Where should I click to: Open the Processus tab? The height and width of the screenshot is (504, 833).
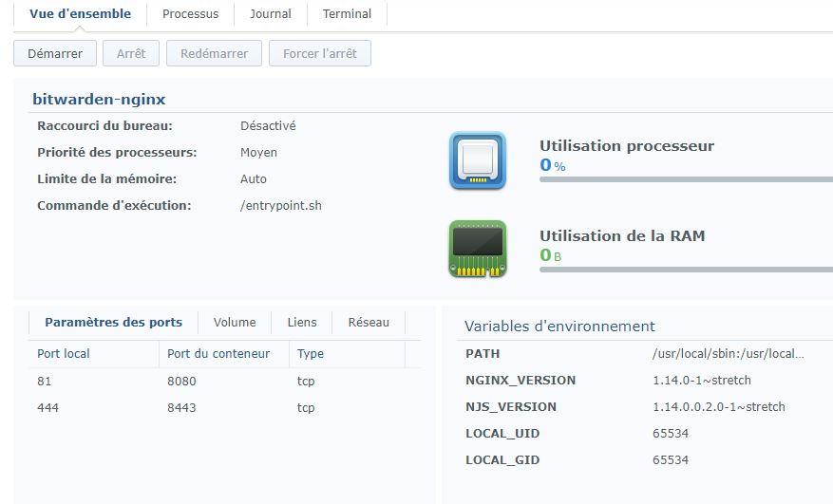point(190,14)
